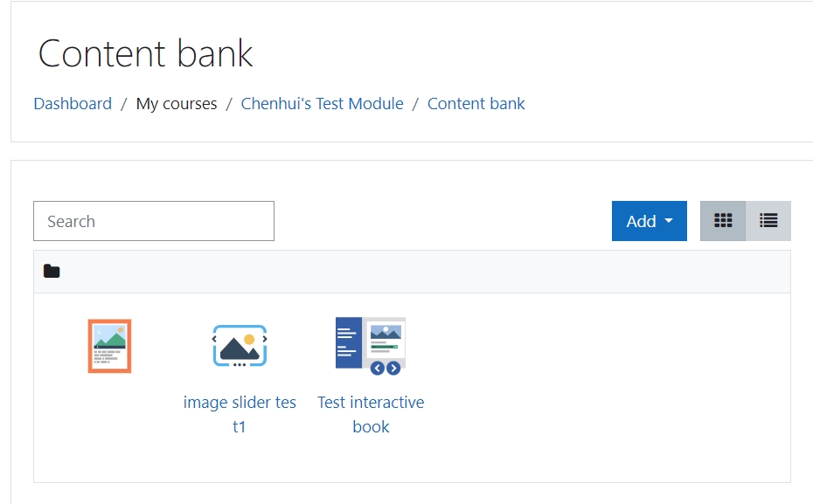This screenshot has height=504, width=813.
Task: Open Chenhui's Test Module from the breadcrumb
Action: (322, 103)
